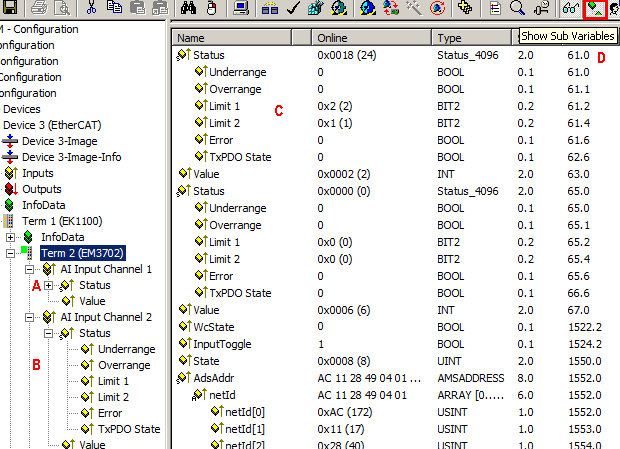Click the Check Configuration checkmark icon
This screenshot has width=620, height=449.
293,7
